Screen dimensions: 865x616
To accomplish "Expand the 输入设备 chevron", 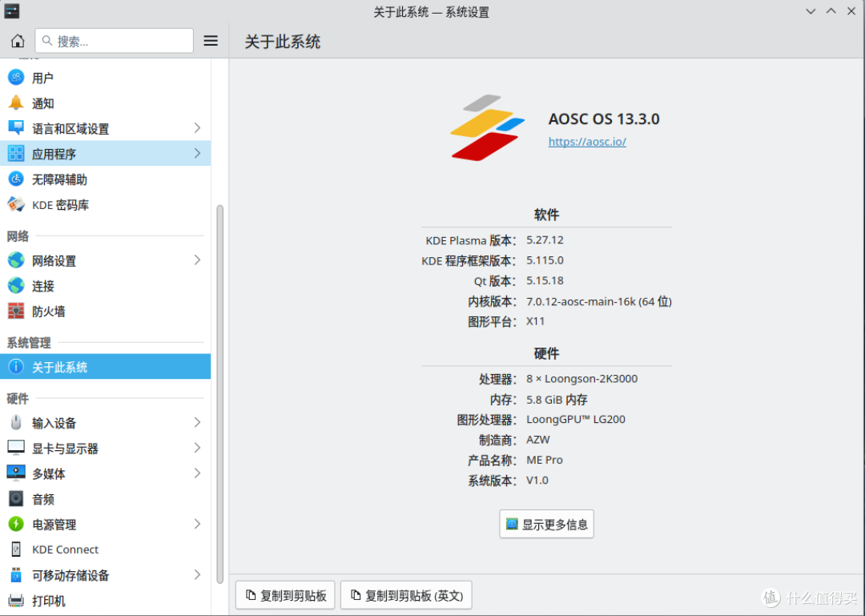I will [197, 422].
